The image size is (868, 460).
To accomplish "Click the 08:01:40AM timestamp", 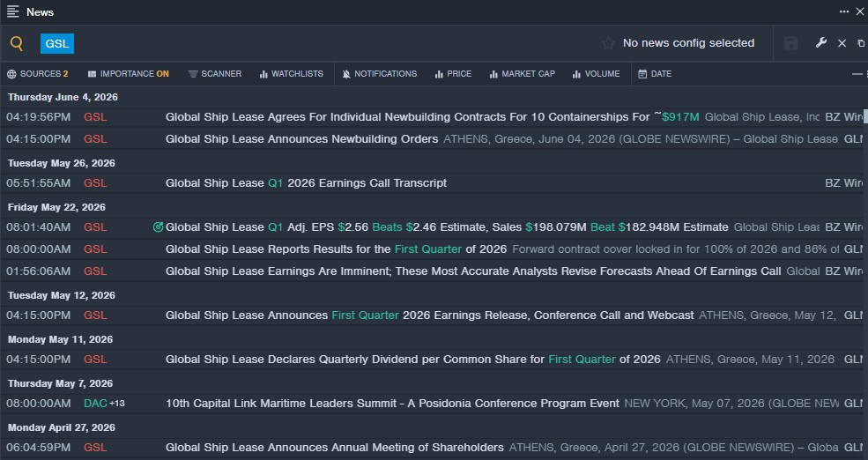I will (38, 227).
